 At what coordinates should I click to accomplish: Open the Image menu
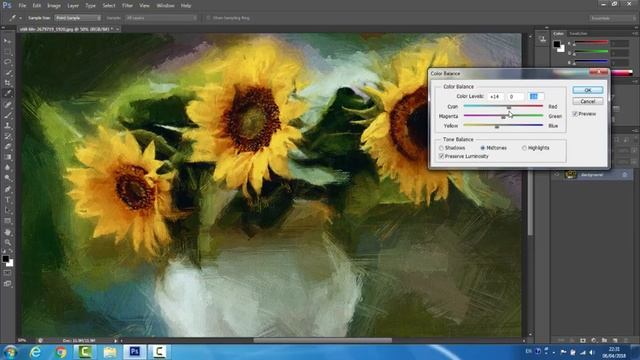pyautogui.click(x=53, y=6)
